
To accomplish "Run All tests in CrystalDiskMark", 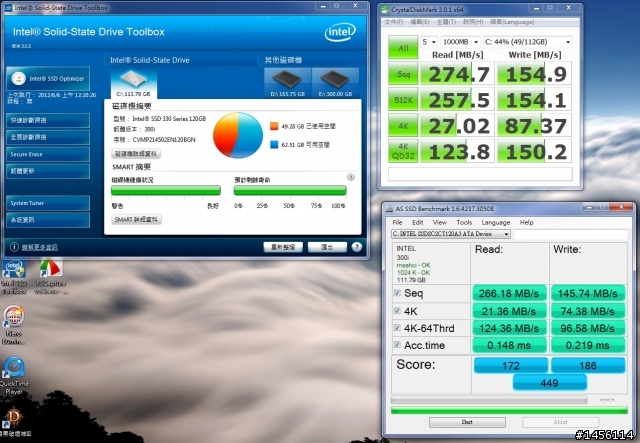I will [403, 47].
